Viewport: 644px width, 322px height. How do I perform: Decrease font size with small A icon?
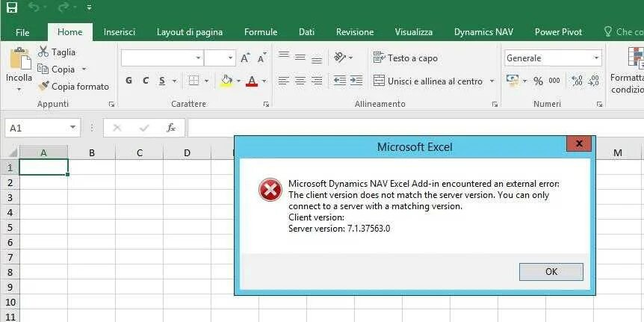(261, 58)
